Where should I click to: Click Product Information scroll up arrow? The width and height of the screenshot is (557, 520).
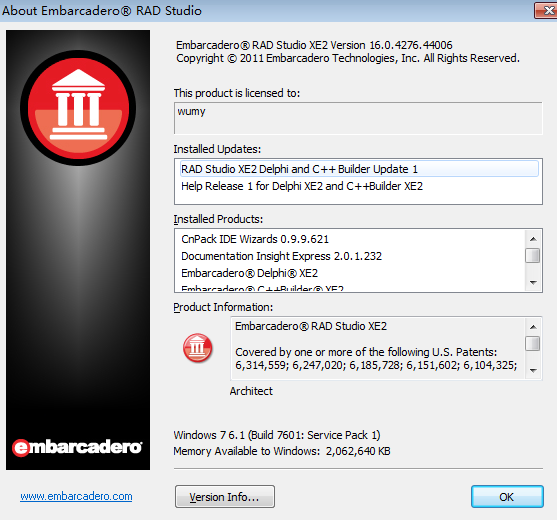(533, 327)
